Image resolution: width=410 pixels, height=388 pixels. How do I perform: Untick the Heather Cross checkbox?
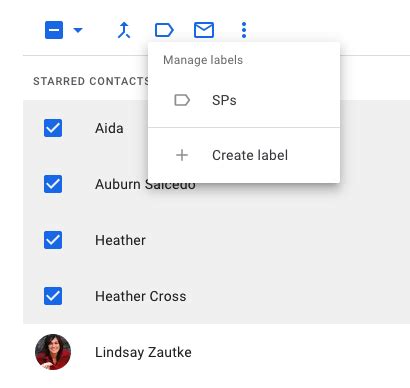53,296
